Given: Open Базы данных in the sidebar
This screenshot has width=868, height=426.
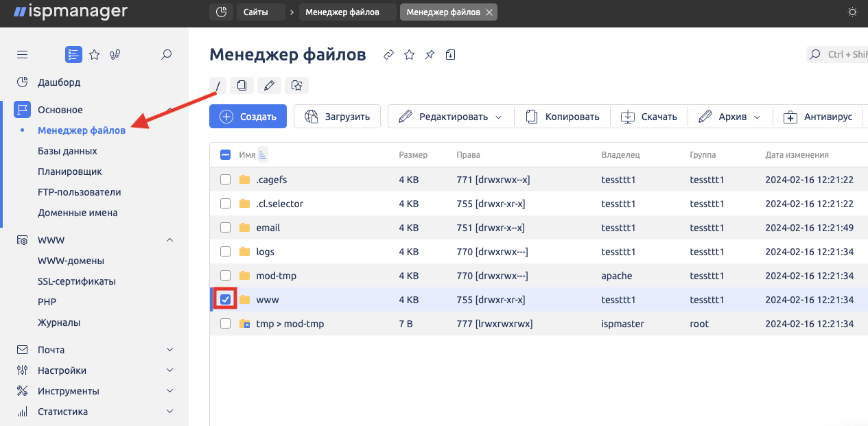Looking at the screenshot, I should [x=67, y=151].
